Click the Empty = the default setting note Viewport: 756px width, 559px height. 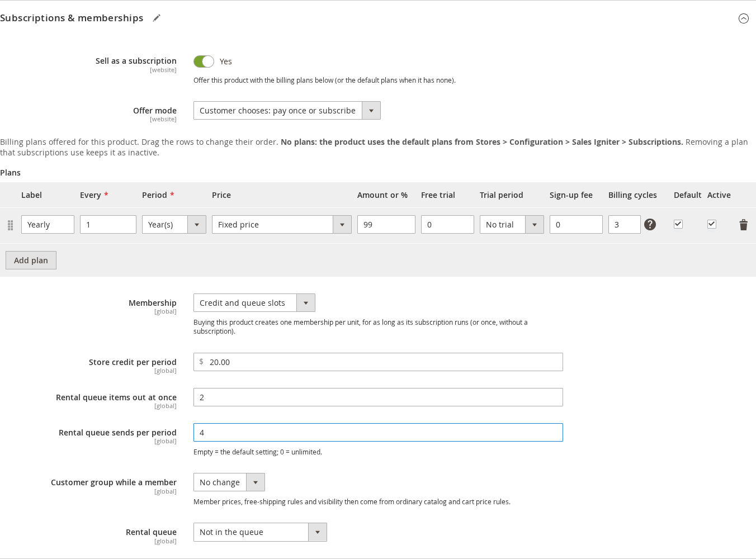(x=258, y=452)
